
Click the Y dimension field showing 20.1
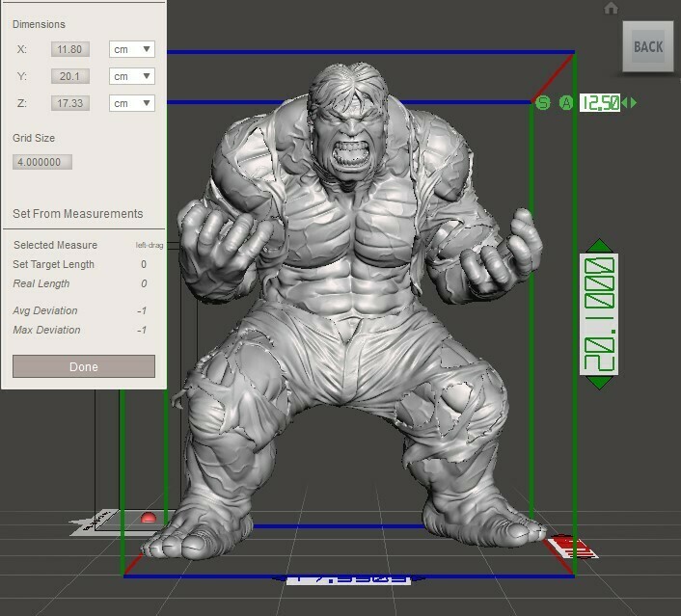click(x=69, y=76)
